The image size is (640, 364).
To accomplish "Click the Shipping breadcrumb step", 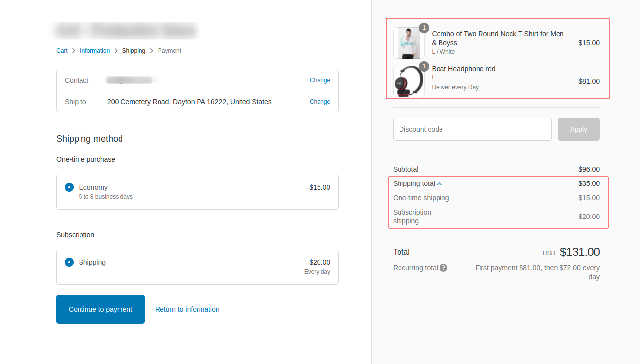I will tap(134, 51).
